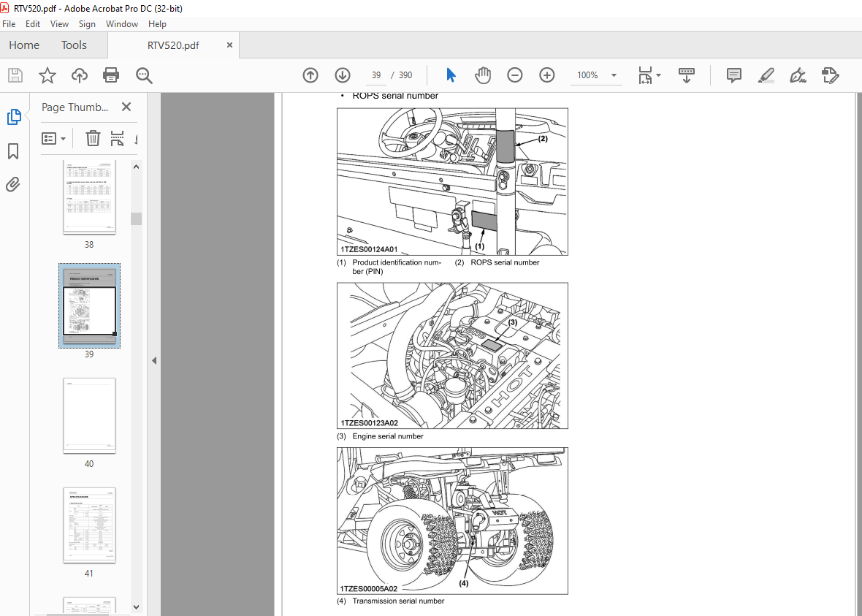Go to previous page arrow

pos(310,75)
